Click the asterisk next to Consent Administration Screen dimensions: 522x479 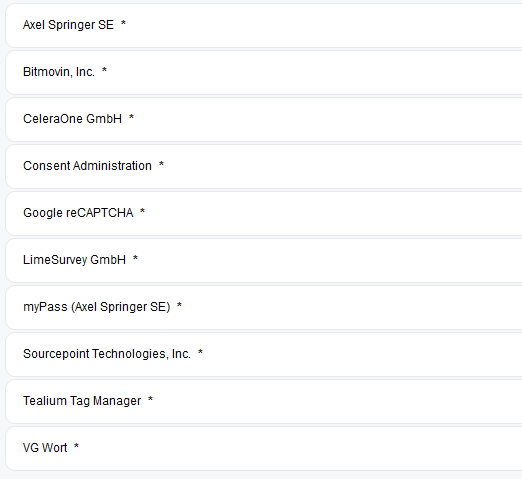(161, 164)
